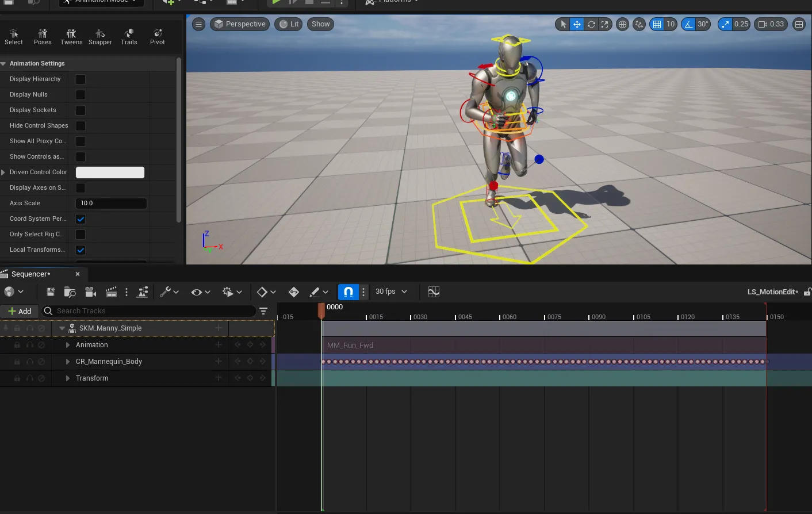Screen dimensions: 812x514
Task: Open render options three dots
Action: click(x=127, y=292)
